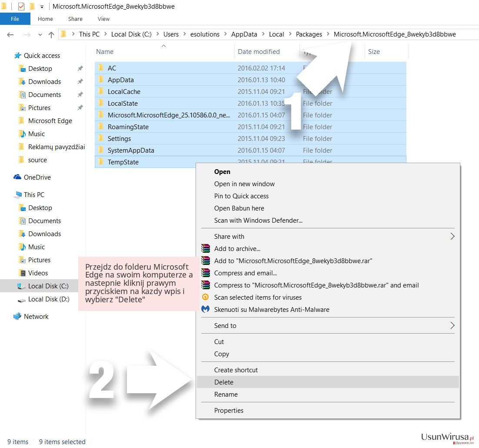Click Local Disk (C:) in address bar
Viewport: 479px width, 448px height.
tap(131, 34)
